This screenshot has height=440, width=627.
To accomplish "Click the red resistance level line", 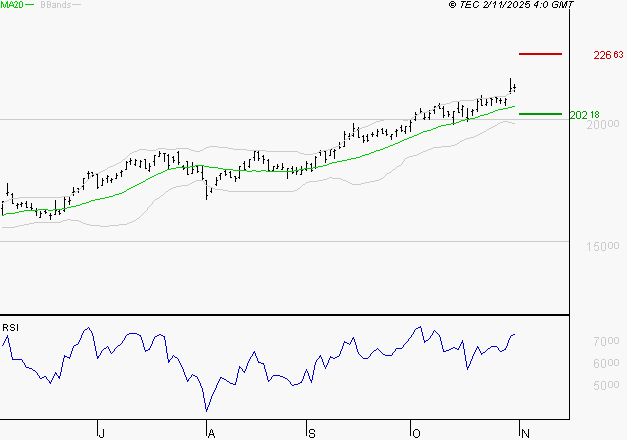I will 540,54.
